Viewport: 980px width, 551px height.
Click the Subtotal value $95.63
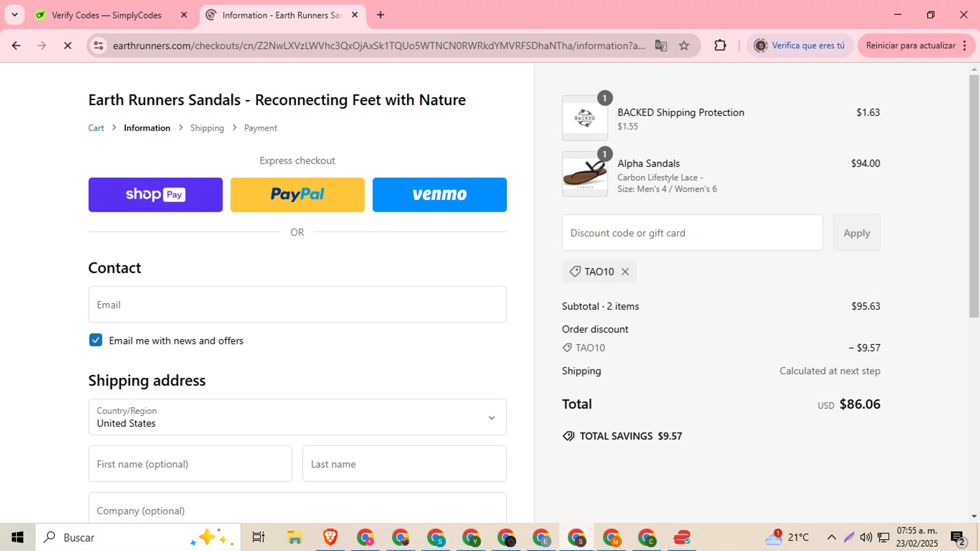865,306
